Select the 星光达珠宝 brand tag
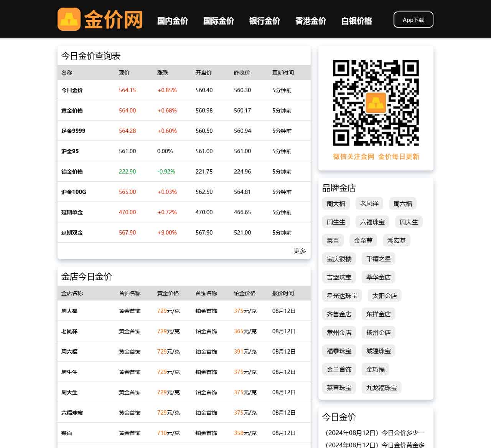491x448 pixels. click(342, 296)
